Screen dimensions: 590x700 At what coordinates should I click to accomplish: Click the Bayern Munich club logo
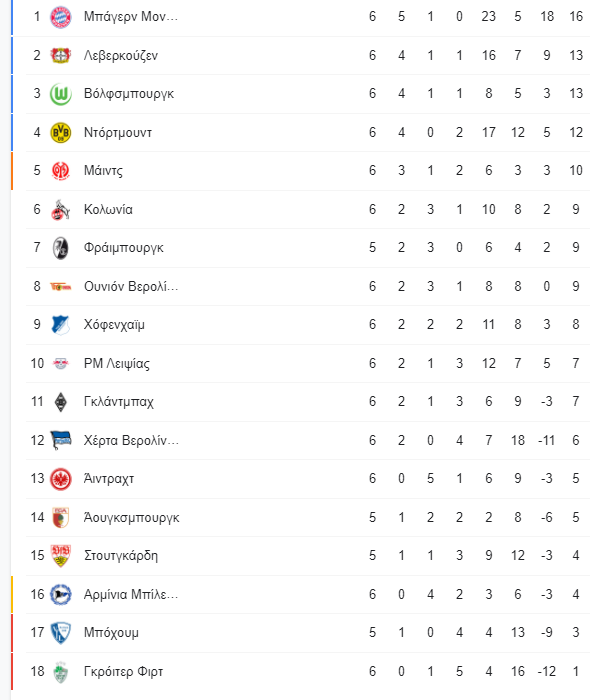pyautogui.click(x=60, y=17)
